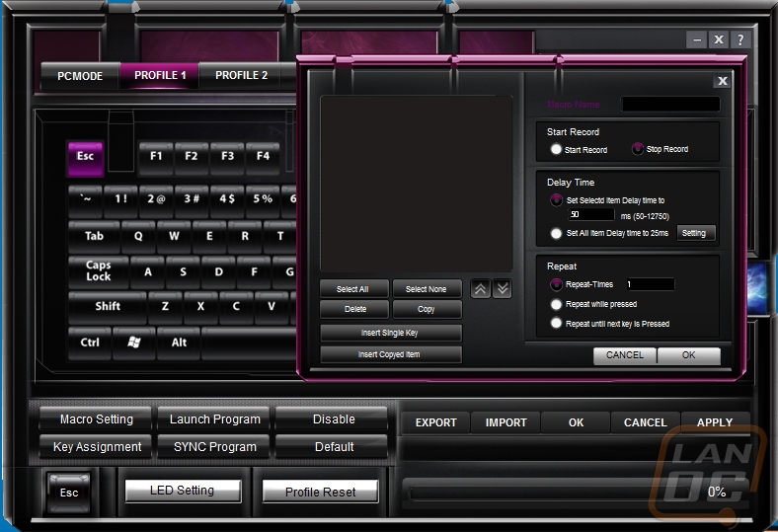Image resolution: width=778 pixels, height=532 pixels.
Task: Click Insert Single Key button
Action: (391, 333)
